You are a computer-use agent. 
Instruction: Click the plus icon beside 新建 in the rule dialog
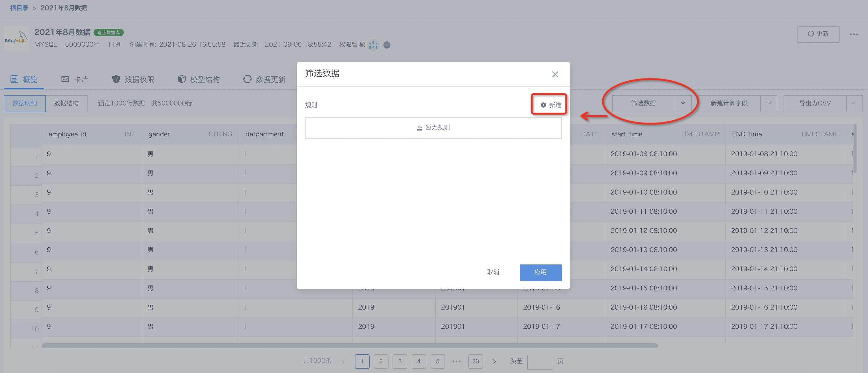click(543, 105)
